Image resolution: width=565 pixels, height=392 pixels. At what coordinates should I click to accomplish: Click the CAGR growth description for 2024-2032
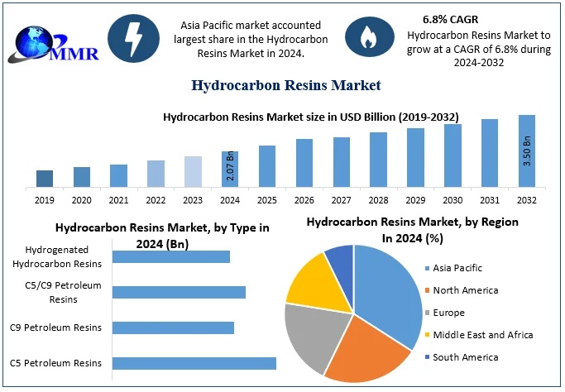[479, 49]
